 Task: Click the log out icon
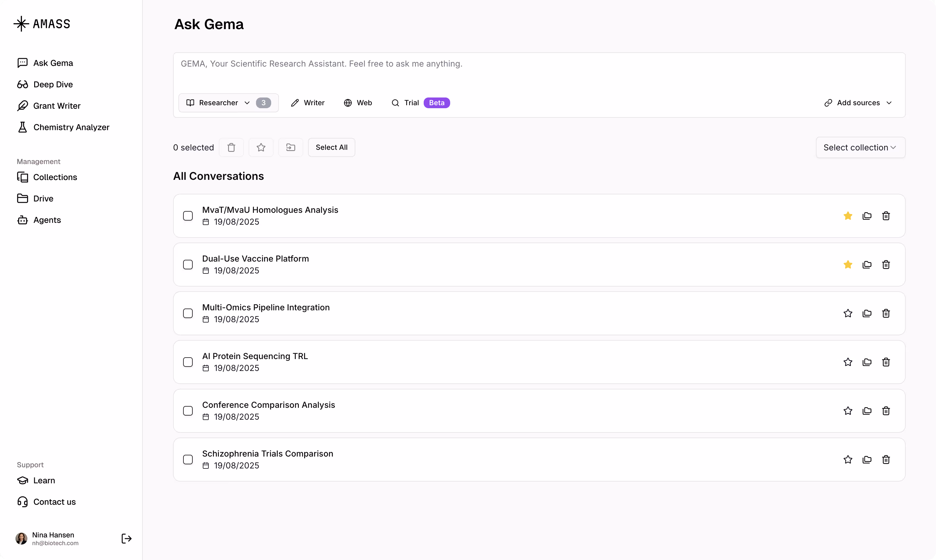[x=126, y=539]
